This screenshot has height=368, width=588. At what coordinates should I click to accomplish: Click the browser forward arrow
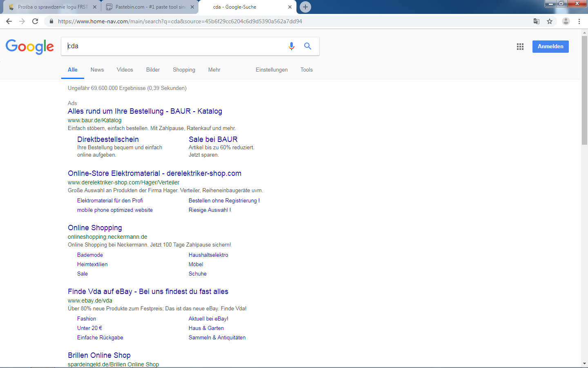click(x=22, y=21)
